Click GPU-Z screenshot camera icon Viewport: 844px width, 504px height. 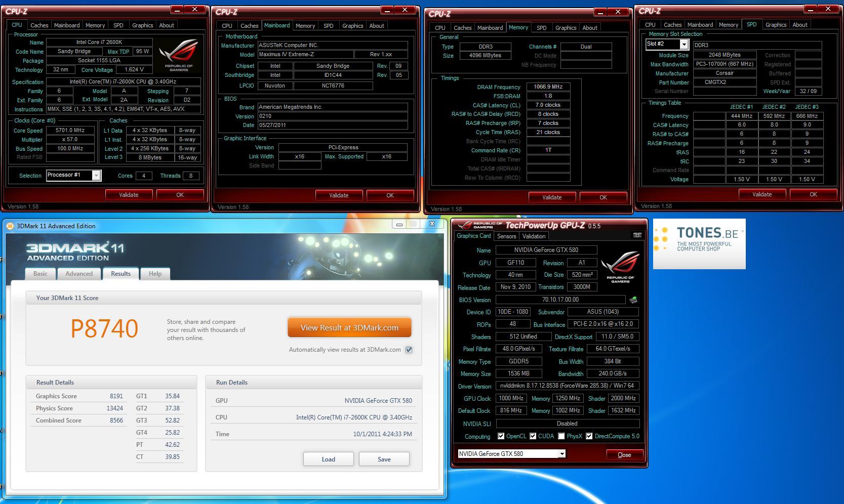637,235
